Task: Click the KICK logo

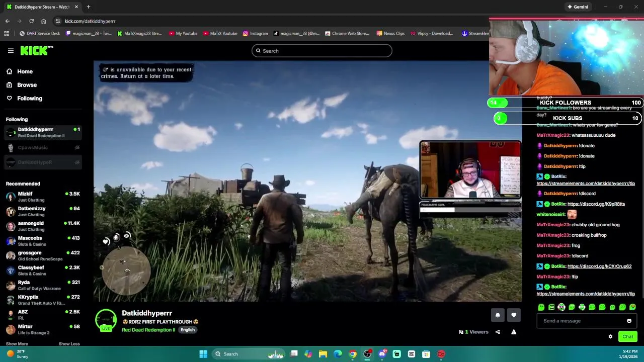Action: pyautogui.click(x=36, y=50)
